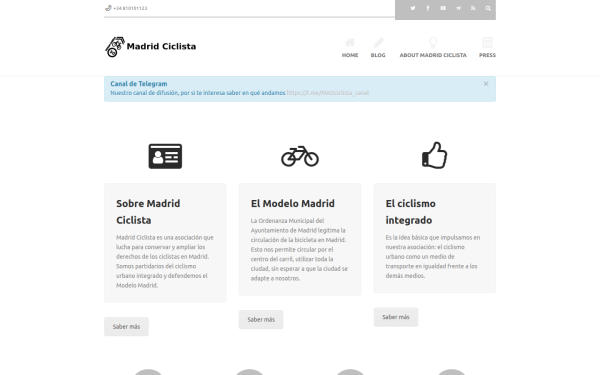The image size is (600, 375).
Task: Click the phone handset icon
Action: coord(108,8)
